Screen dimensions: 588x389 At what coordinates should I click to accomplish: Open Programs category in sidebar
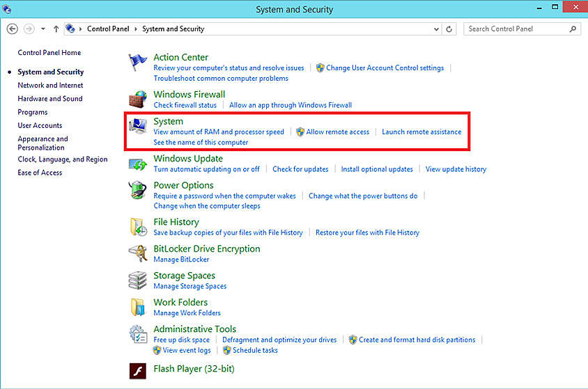(x=33, y=112)
